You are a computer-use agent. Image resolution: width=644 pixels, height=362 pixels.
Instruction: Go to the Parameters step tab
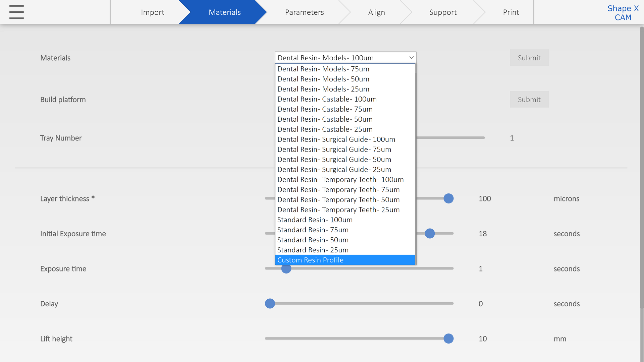(304, 12)
